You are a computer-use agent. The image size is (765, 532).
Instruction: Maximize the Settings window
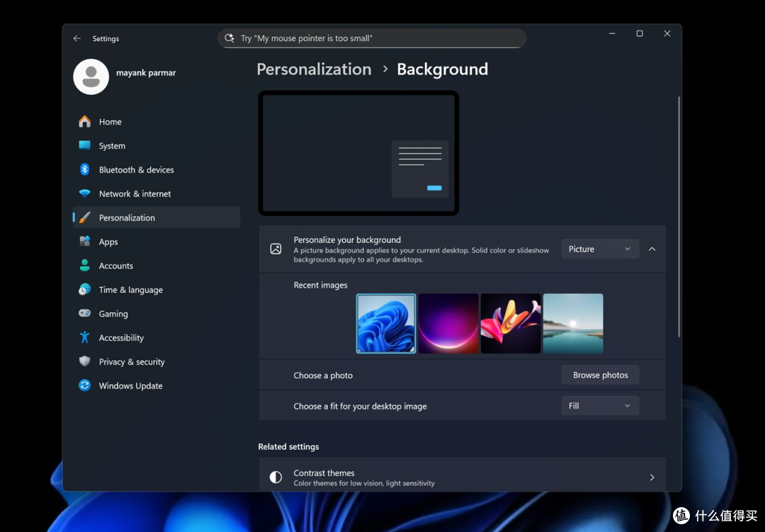(640, 33)
